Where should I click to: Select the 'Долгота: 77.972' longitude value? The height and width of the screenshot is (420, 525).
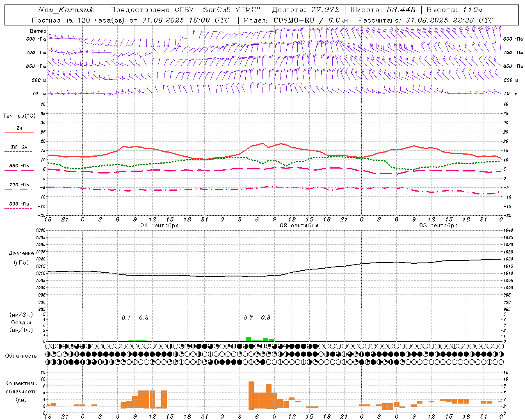(306, 10)
